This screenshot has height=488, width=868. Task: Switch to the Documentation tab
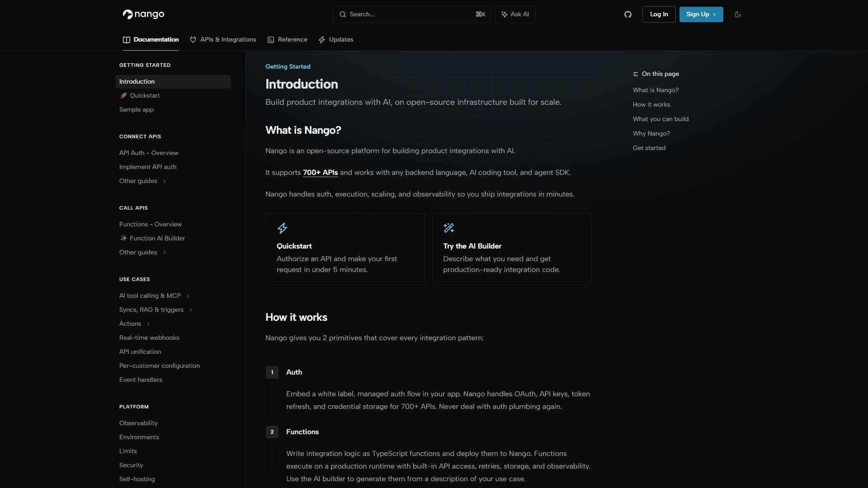(151, 40)
